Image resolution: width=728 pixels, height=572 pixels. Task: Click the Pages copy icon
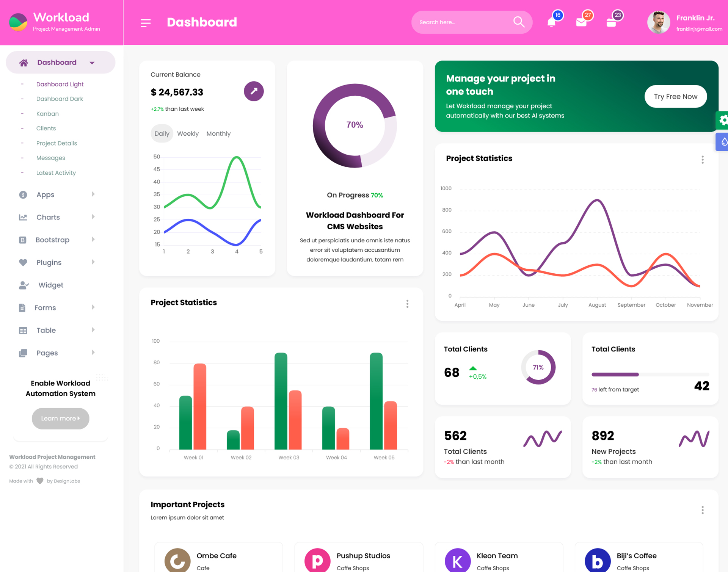(23, 353)
